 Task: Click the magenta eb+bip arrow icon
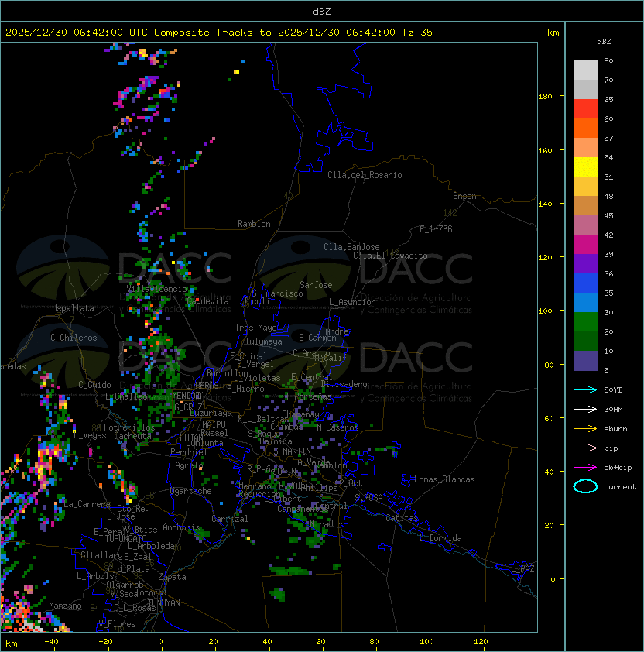[585, 468]
